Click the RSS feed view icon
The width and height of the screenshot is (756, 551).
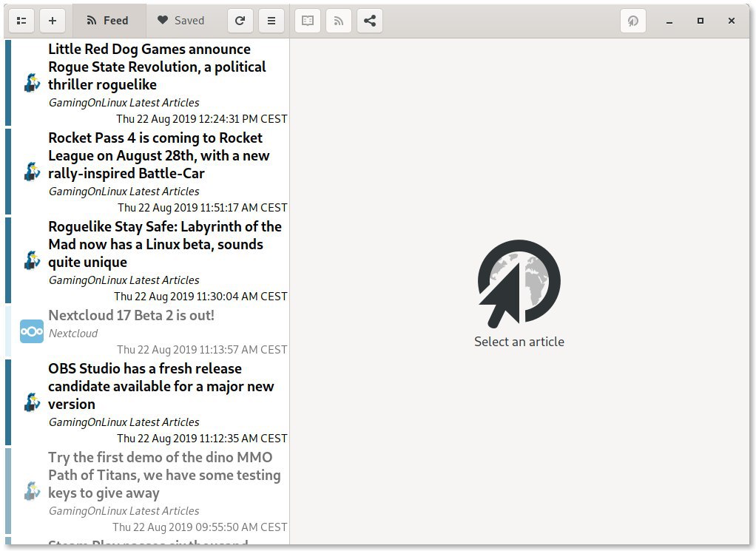point(339,21)
